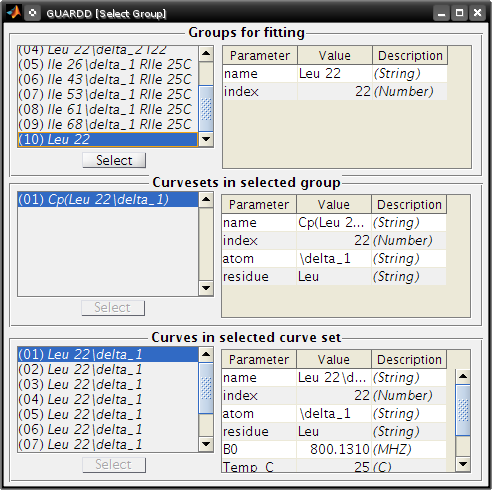Click scroll-up arrow of curve parameter table
The height and width of the screenshot is (490, 492).
tap(463, 377)
